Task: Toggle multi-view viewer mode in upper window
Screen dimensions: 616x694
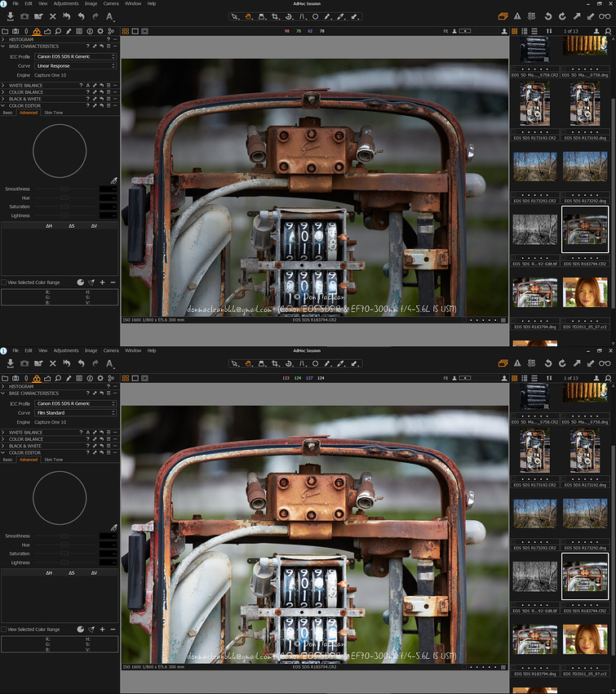Action: point(126,31)
